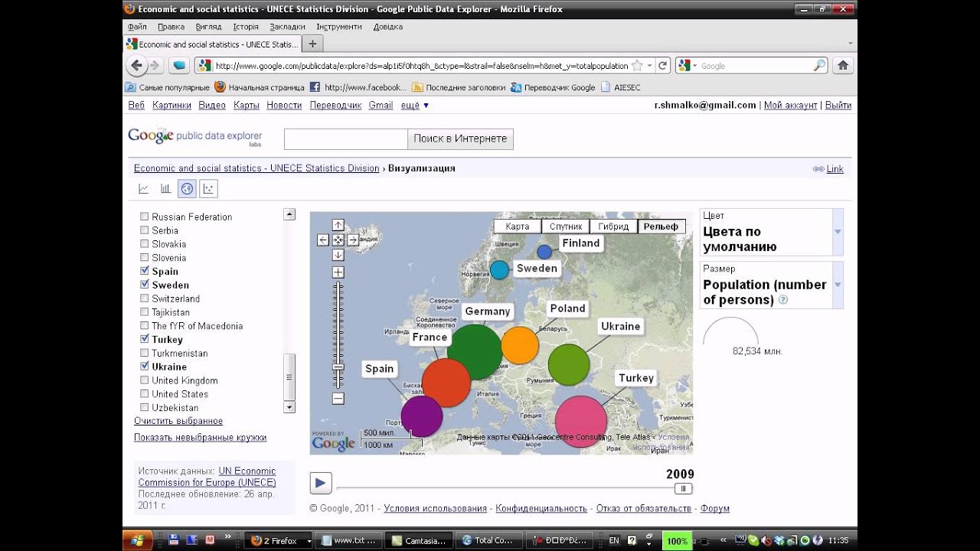Click the 2009 year slider handle

point(684,488)
